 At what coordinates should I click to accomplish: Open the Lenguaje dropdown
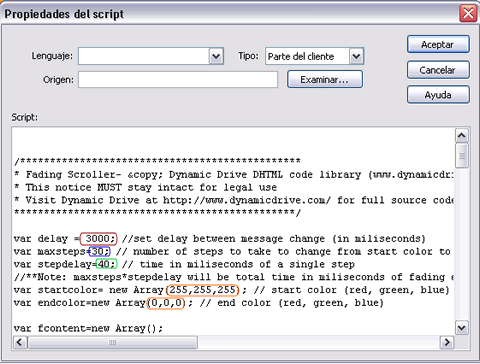coord(216,56)
